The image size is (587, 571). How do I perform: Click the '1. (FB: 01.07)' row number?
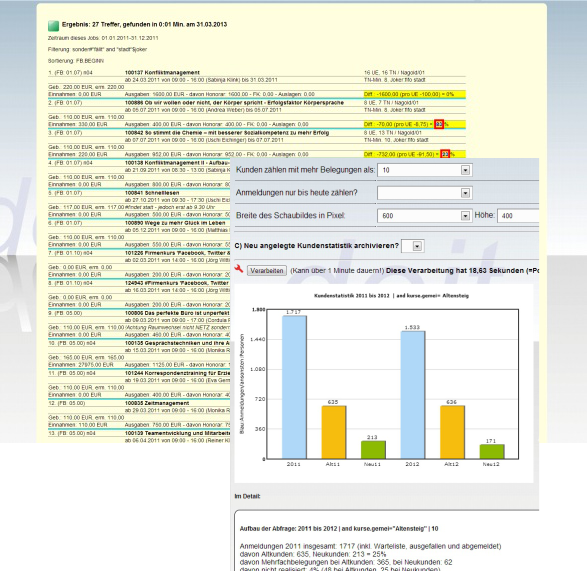pos(70,73)
